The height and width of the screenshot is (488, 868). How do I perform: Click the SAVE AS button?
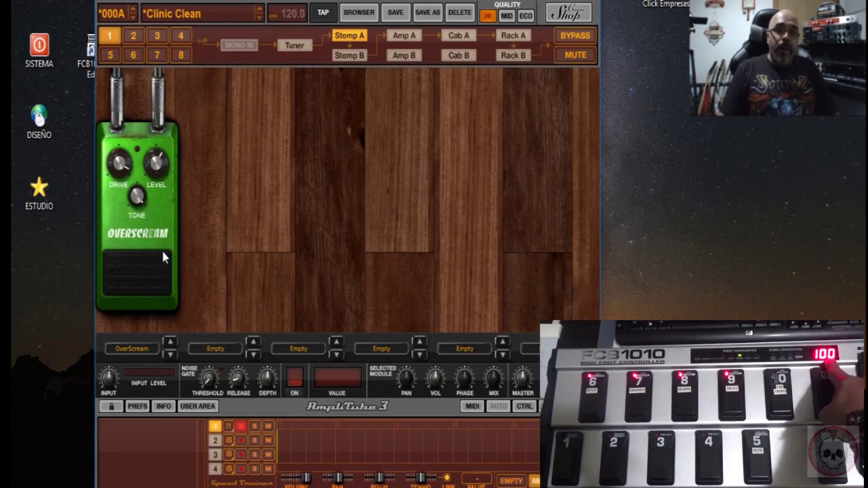point(427,12)
